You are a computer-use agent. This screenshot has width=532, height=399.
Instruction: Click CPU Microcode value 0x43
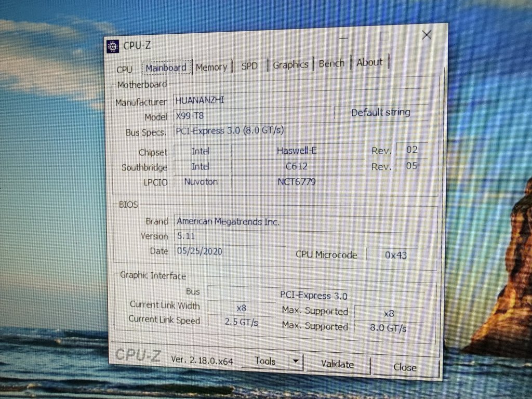pos(396,255)
